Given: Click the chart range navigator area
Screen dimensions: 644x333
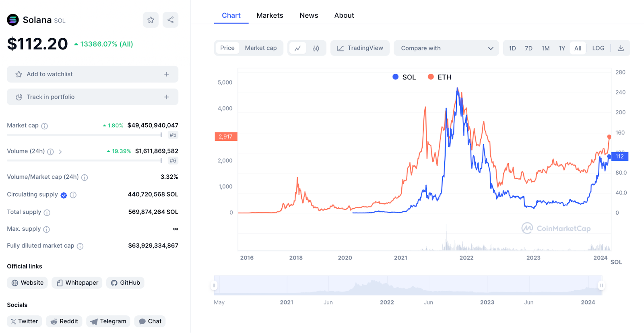Looking at the screenshot, I should click(x=408, y=285).
